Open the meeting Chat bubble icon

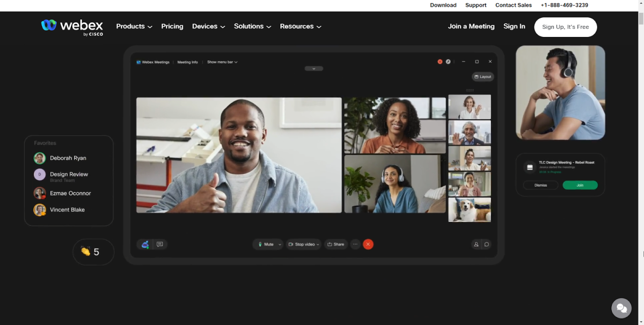click(486, 244)
